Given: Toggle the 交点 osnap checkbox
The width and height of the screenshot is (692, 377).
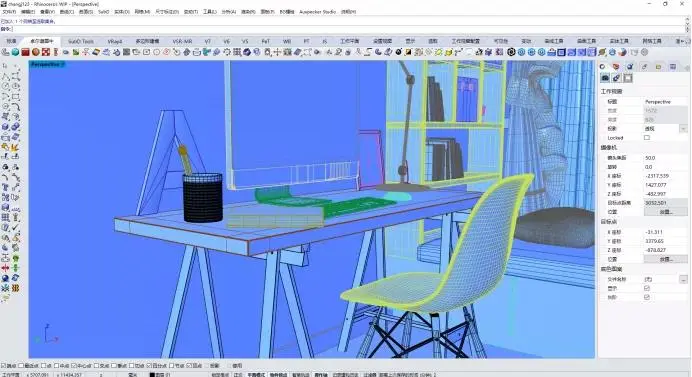Looking at the screenshot, I should pos(96,366).
